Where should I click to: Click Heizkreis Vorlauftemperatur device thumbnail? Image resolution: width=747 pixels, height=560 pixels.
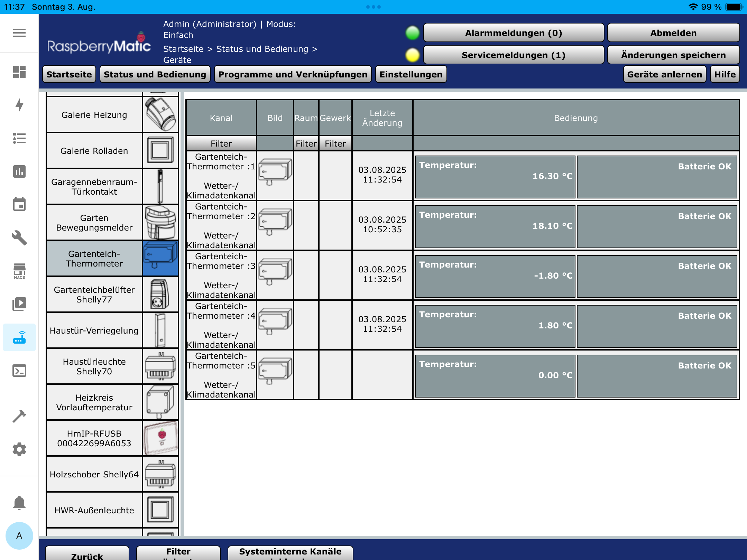[x=160, y=402]
